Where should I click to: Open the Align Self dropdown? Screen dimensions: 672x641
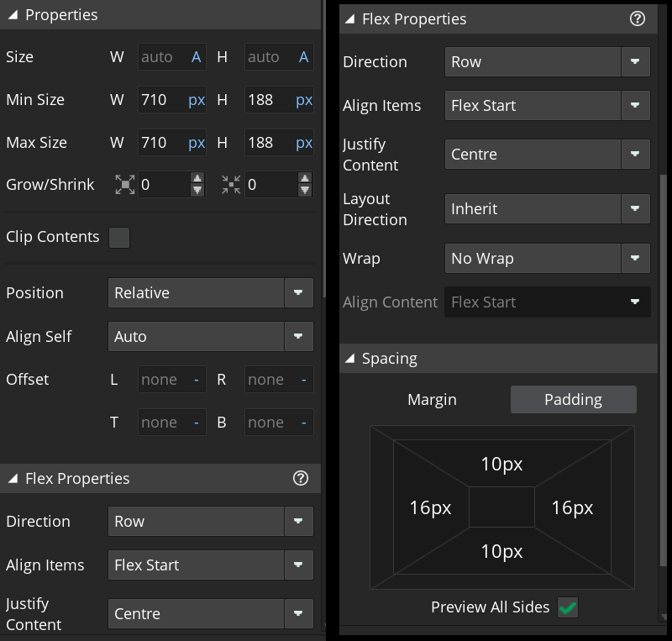pyautogui.click(x=210, y=336)
